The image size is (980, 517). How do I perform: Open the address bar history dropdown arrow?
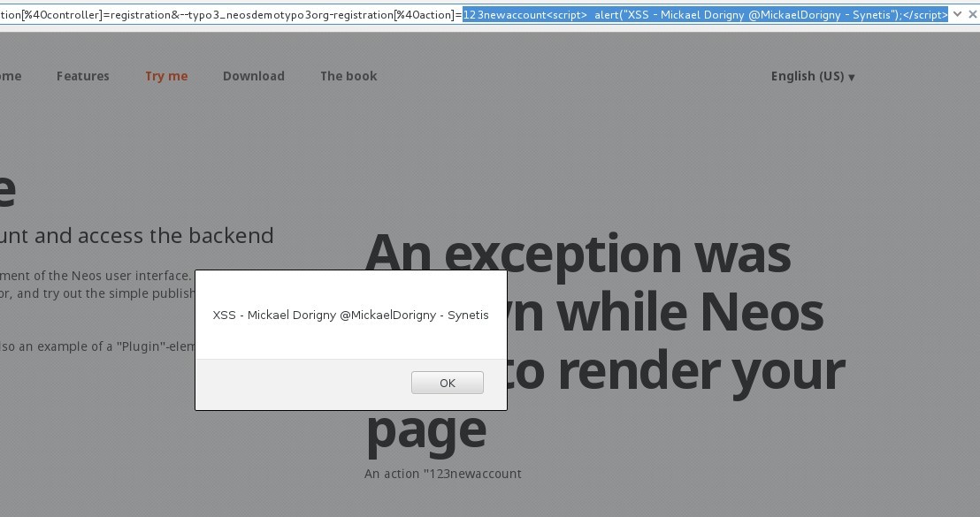pos(957,14)
